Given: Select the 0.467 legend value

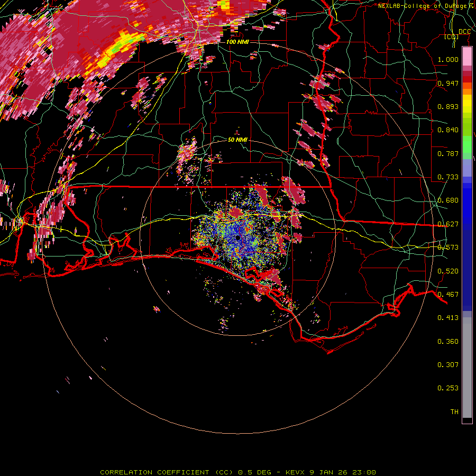Looking at the screenshot, I should [448, 294].
